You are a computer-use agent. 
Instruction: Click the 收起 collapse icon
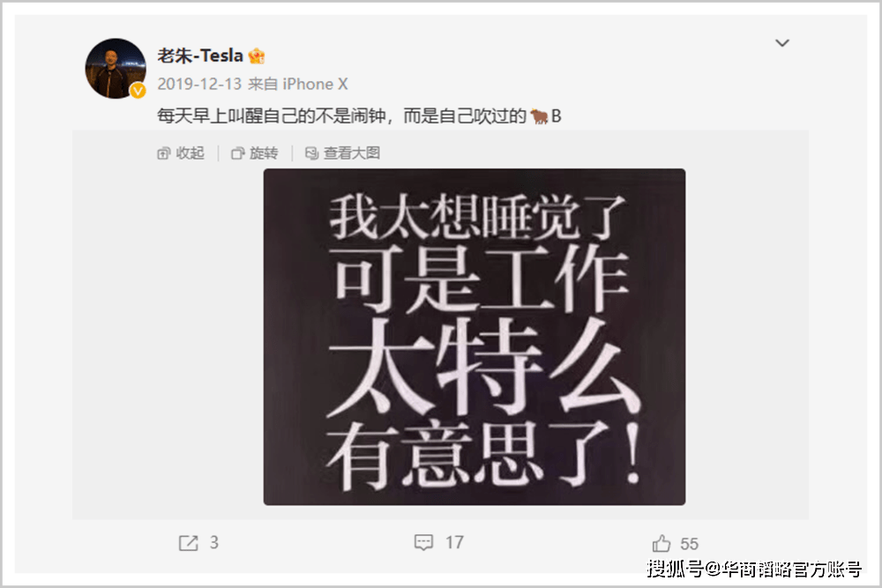pyautogui.click(x=164, y=153)
